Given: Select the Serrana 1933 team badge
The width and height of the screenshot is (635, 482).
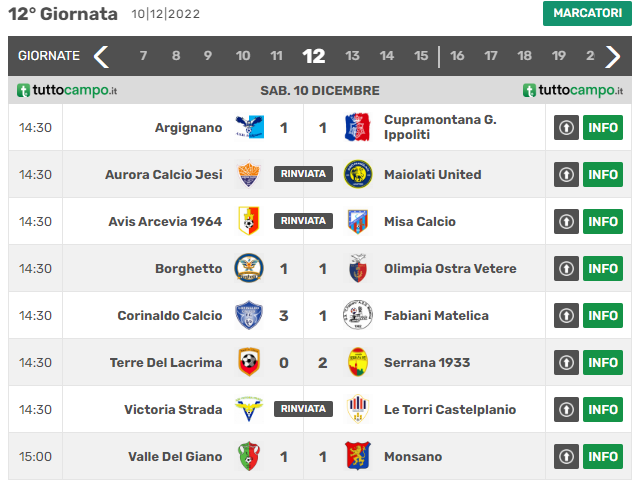Looking at the screenshot, I should [x=358, y=362].
